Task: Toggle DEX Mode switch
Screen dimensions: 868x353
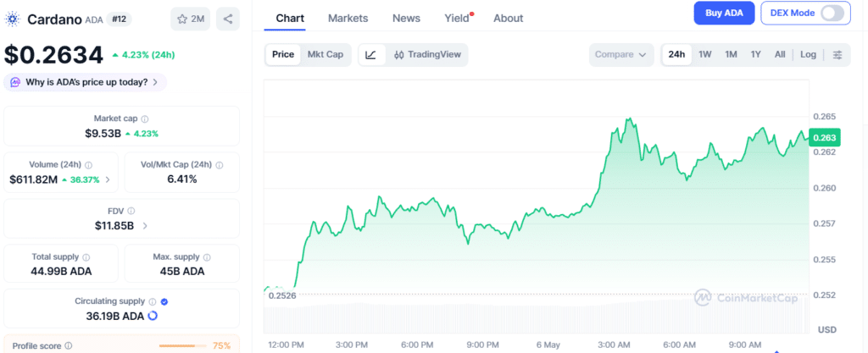Action: click(832, 13)
